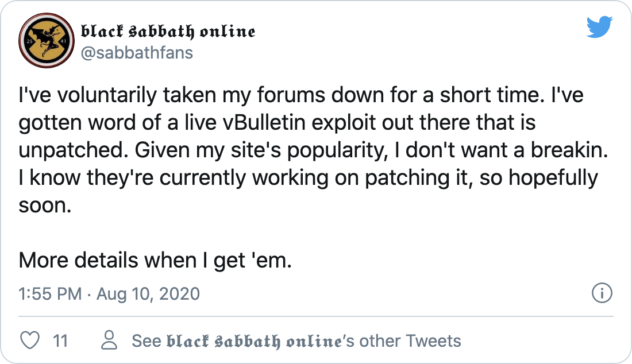
Task: Click the like count showing 11
Action: [60, 340]
